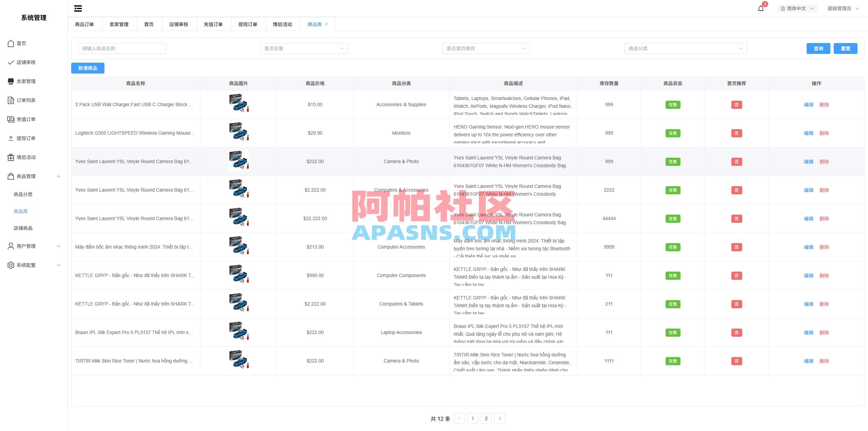This screenshot has width=868, height=431.
Task: Open the 是否在售 dropdown
Action: click(x=304, y=48)
